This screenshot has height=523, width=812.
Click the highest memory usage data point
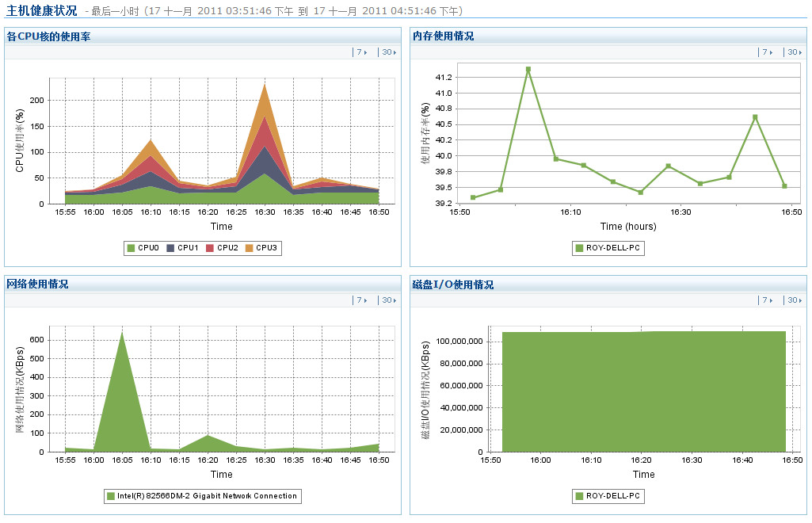[x=528, y=69]
